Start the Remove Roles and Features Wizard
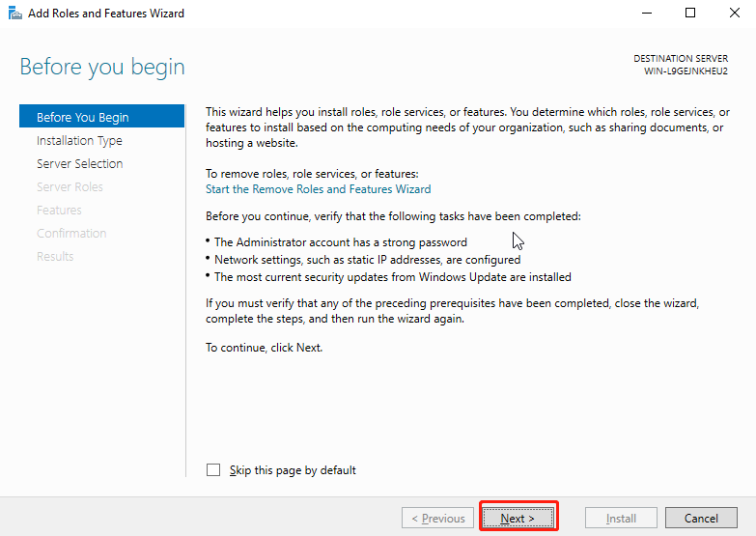756x536 pixels. [x=319, y=189]
